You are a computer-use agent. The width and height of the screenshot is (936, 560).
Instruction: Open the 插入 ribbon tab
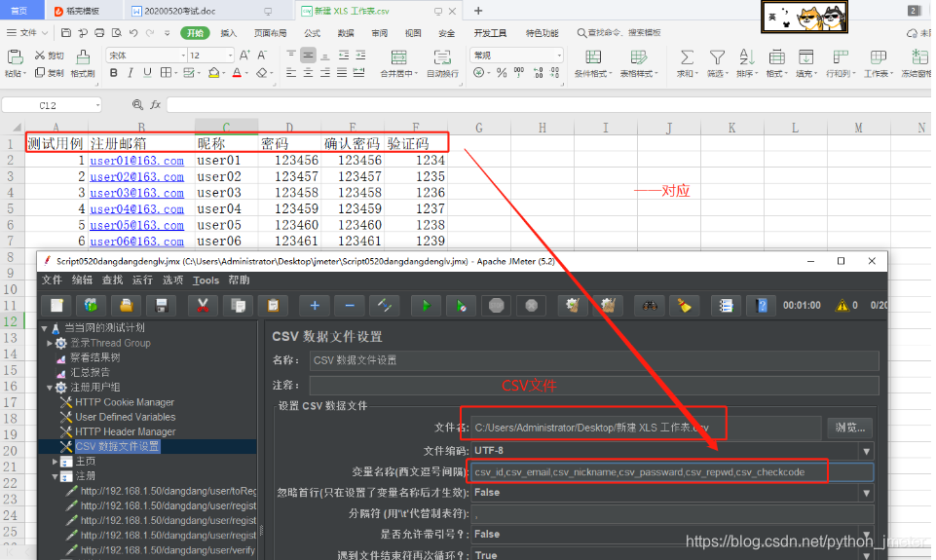[229, 33]
